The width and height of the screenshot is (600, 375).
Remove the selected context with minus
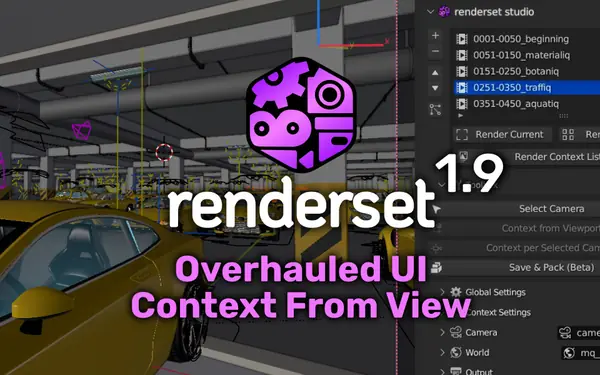[x=435, y=51]
